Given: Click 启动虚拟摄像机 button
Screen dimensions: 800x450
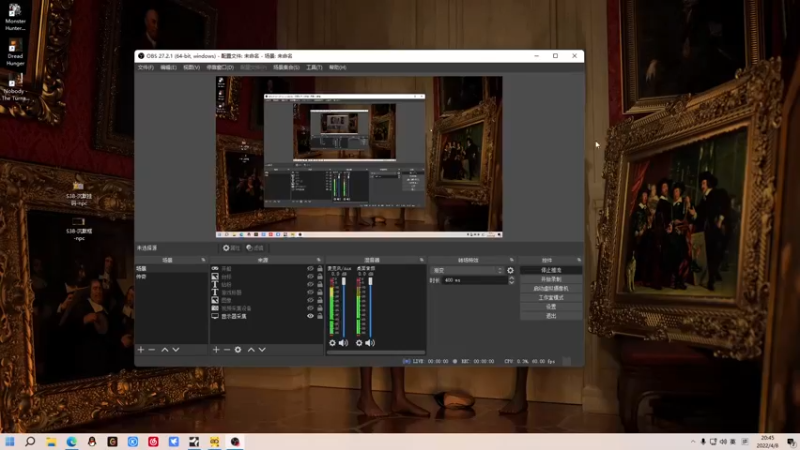Looking at the screenshot, I should [x=551, y=288].
